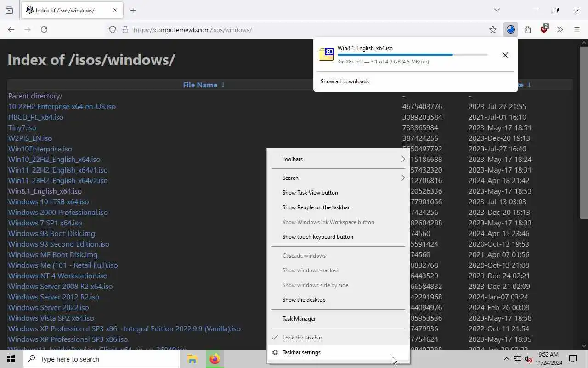Select Show People on the taskbar
This screenshot has width=588, height=368.
coord(339,207)
